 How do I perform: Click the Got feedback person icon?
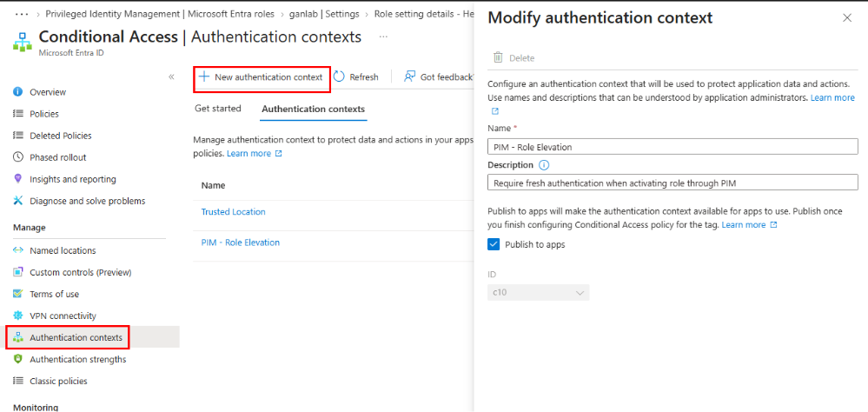(x=409, y=76)
